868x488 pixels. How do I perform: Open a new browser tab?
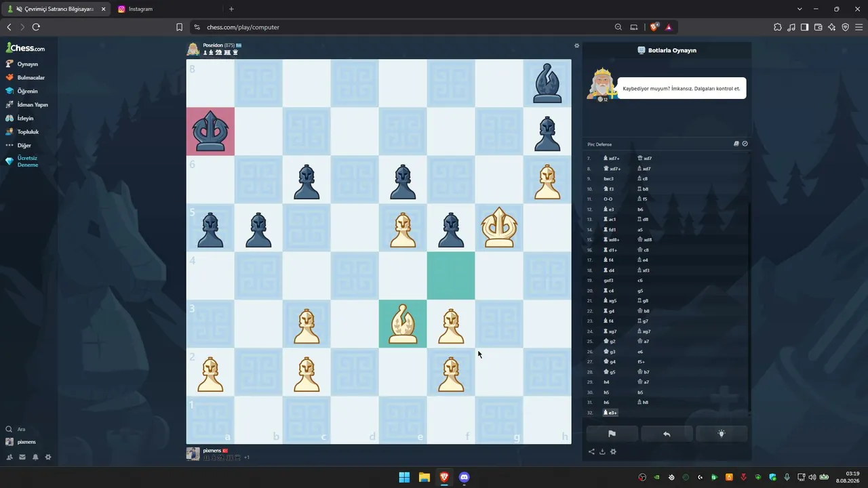[231, 9]
